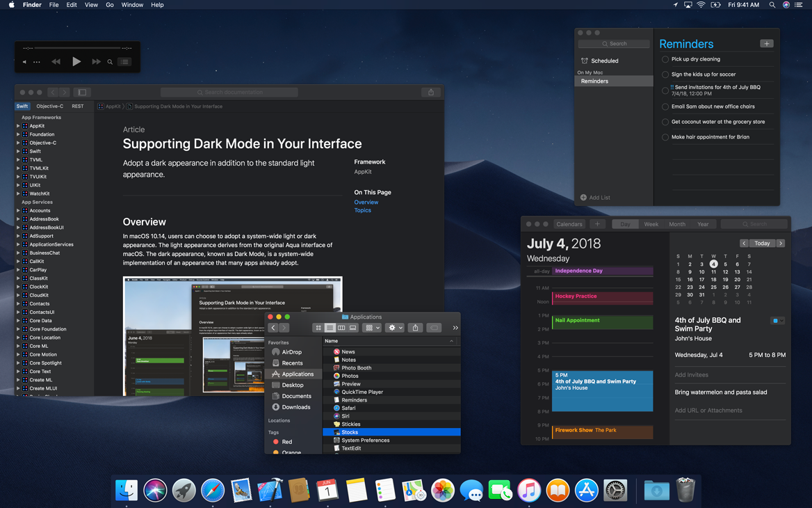The height and width of the screenshot is (508, 812).
Task: Add a new event with the Calendar plus icon
Action: [x=597, y=224]
